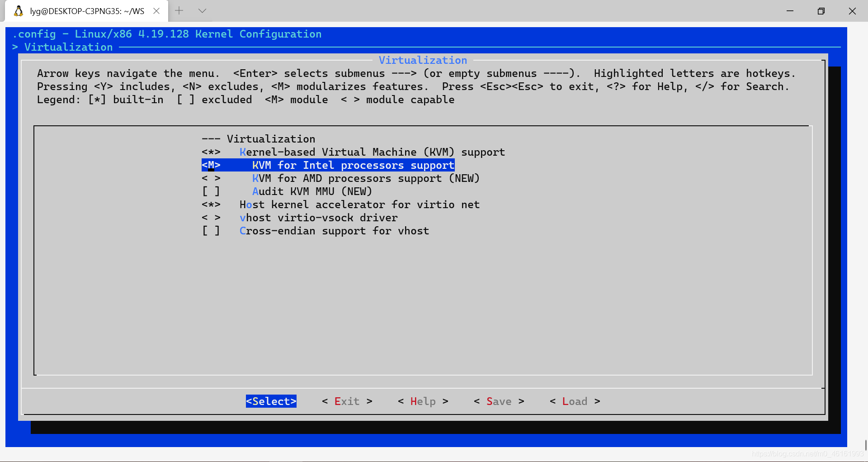
Task: Click the Virtualization dialog title
Action: coord(423,60)
